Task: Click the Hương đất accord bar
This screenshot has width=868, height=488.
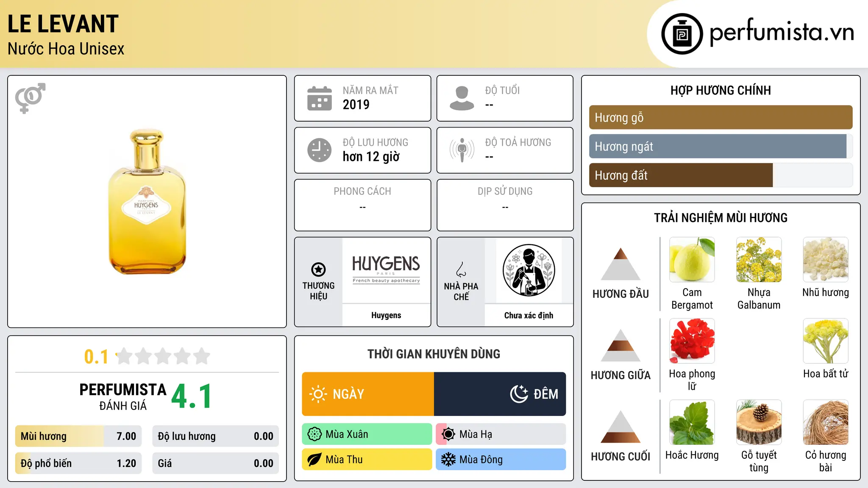Action: pyautogui.click(x=721, y=175)
